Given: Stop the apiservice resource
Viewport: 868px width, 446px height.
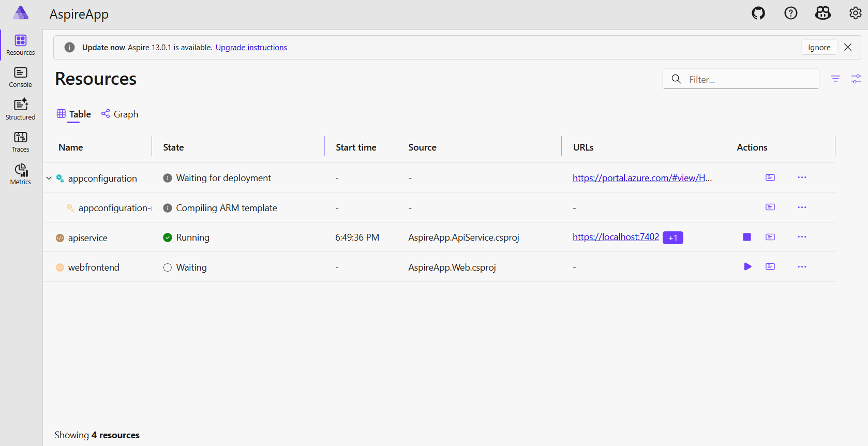Looking at the screenshot, I should [x=747, y=237].
